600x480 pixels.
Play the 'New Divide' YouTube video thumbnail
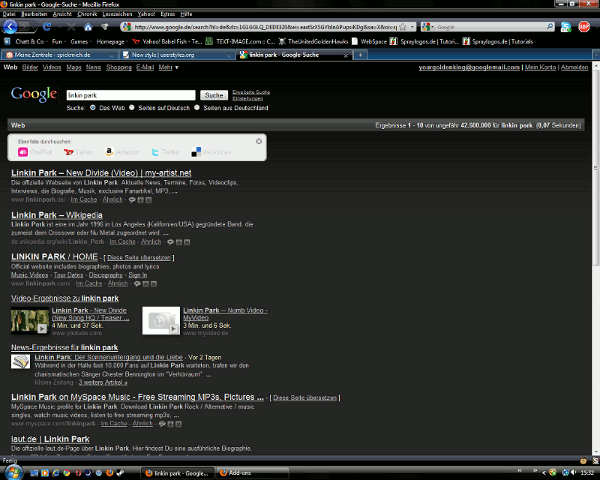(x=30, y=321)
